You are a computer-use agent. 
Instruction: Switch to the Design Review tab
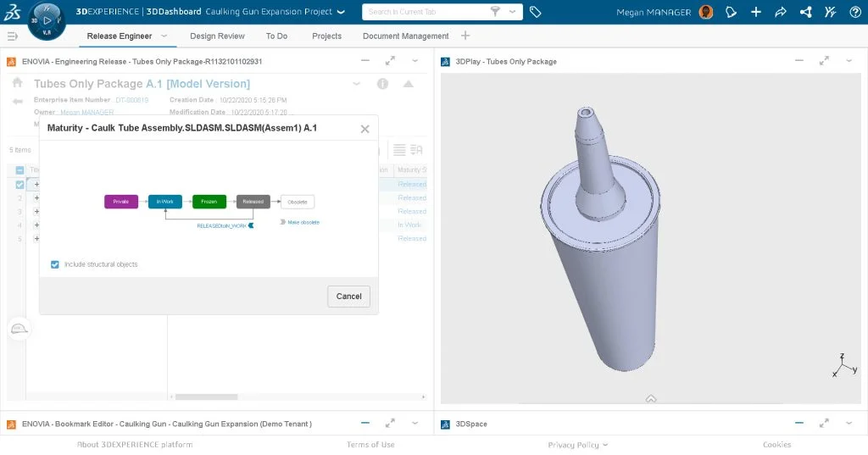[x=217, y=36]
